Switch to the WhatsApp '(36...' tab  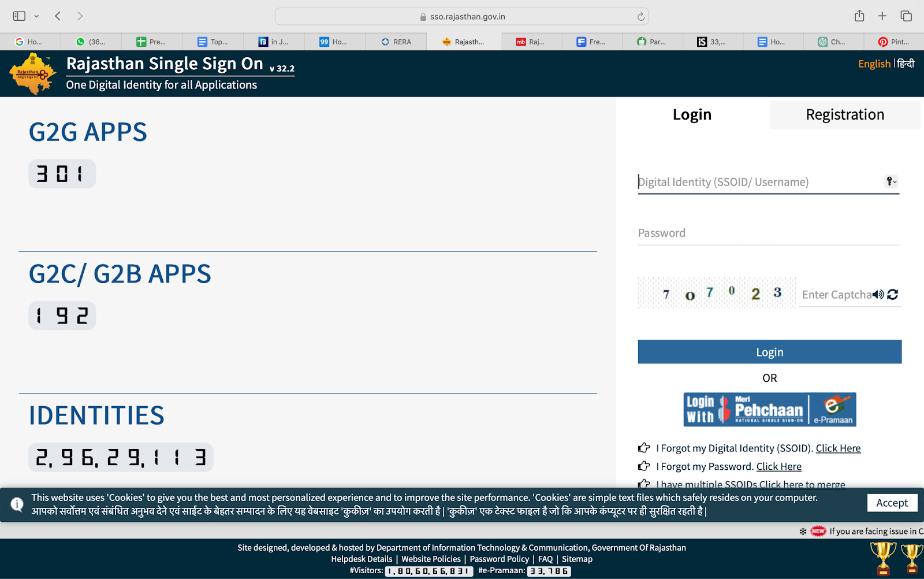tap(91, 42)
